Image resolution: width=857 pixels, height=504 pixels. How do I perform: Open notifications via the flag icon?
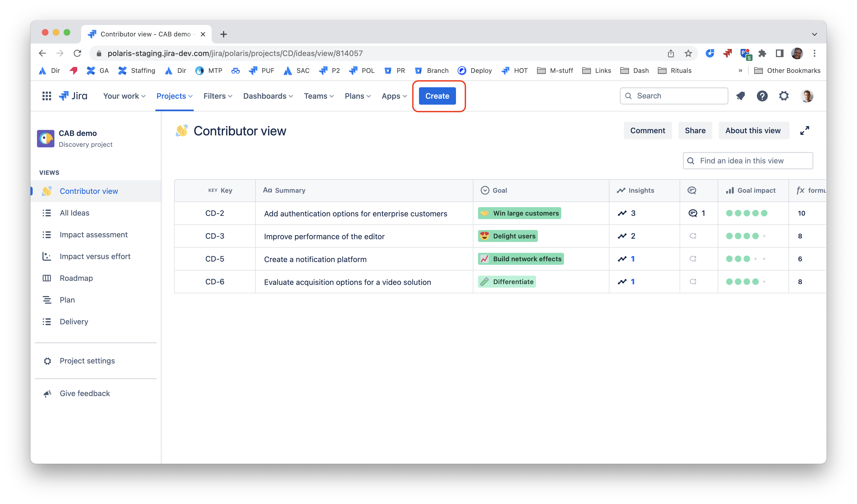click(741, 96)
